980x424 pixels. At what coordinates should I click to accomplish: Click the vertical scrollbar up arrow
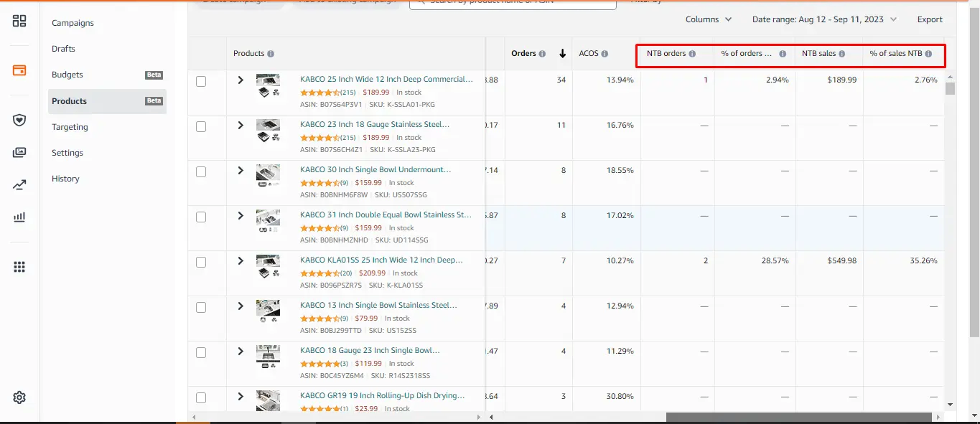[x=950, y=77]
